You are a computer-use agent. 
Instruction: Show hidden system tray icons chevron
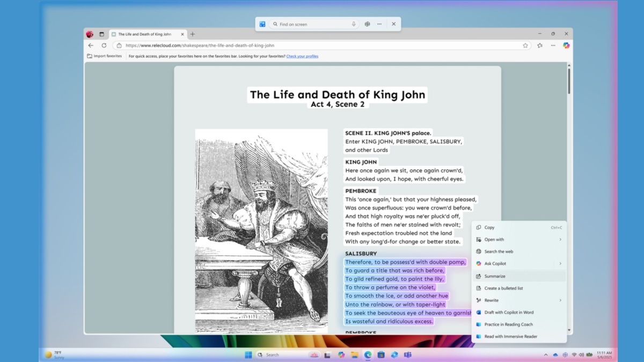tap(546, 354)
